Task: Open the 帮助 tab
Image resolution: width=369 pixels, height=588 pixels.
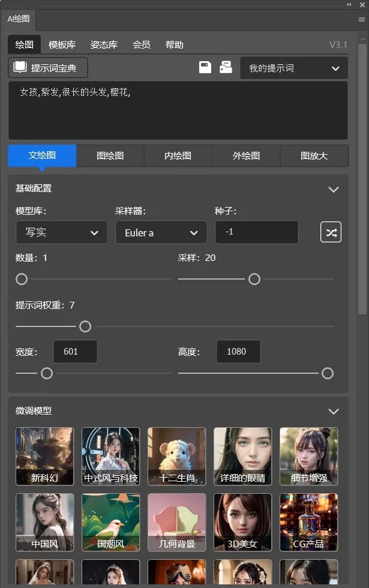Action: pos(175,44)
